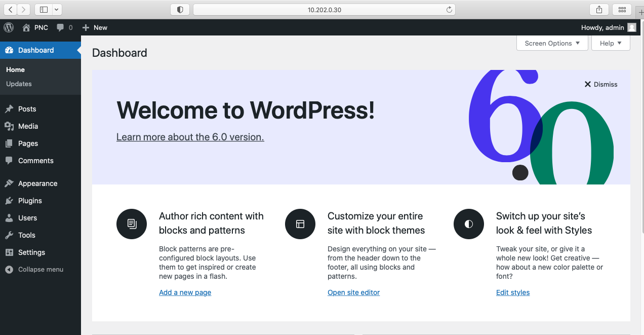Click the Switch up your site's look heading
This screenshot has width=644, height=335.
click(x=544, y=223)
